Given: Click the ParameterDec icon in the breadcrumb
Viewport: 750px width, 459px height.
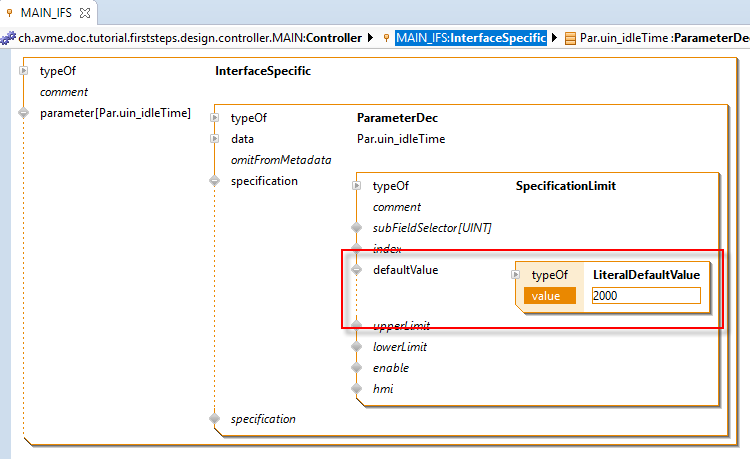Looking at the screenshot, I should click(x=570, y=38).
